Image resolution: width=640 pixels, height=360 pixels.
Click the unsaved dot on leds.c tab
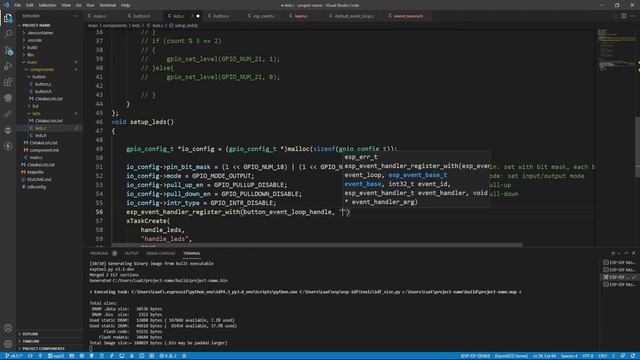point(198,16)
